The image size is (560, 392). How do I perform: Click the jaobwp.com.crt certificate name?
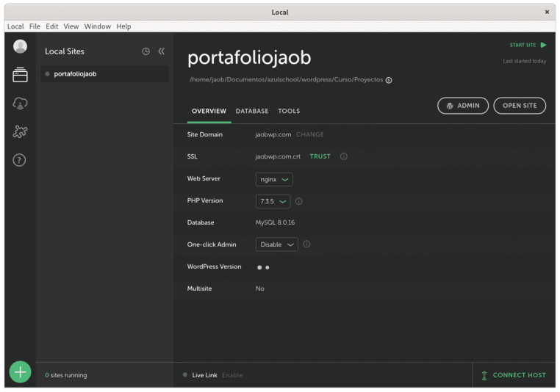coord(278,156)
